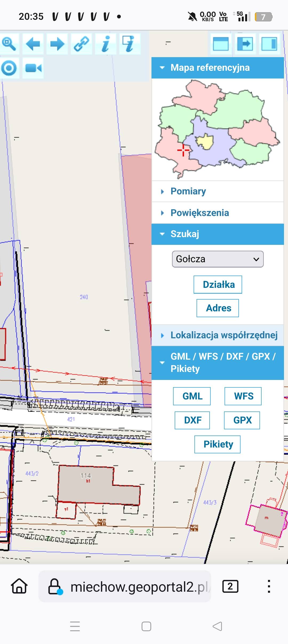Select the object info 'i' tool
This screenshot has height=644, width=288.
[106, 44]
